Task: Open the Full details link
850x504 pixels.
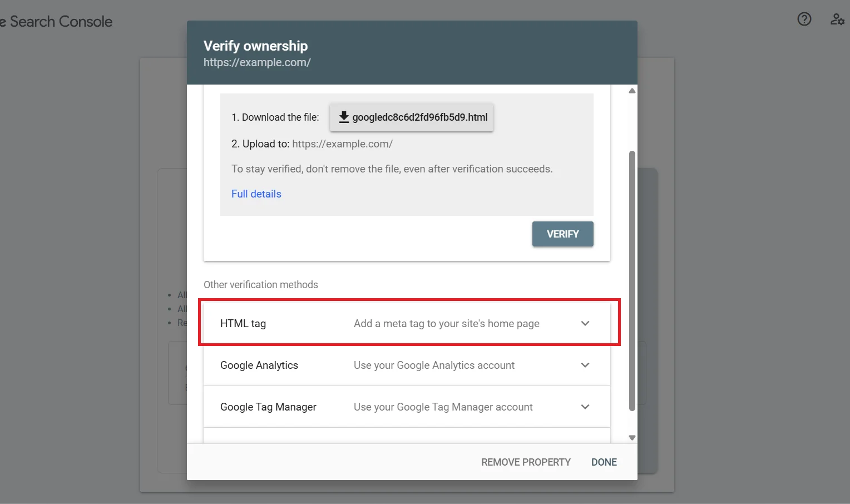Action: point(256,194)
